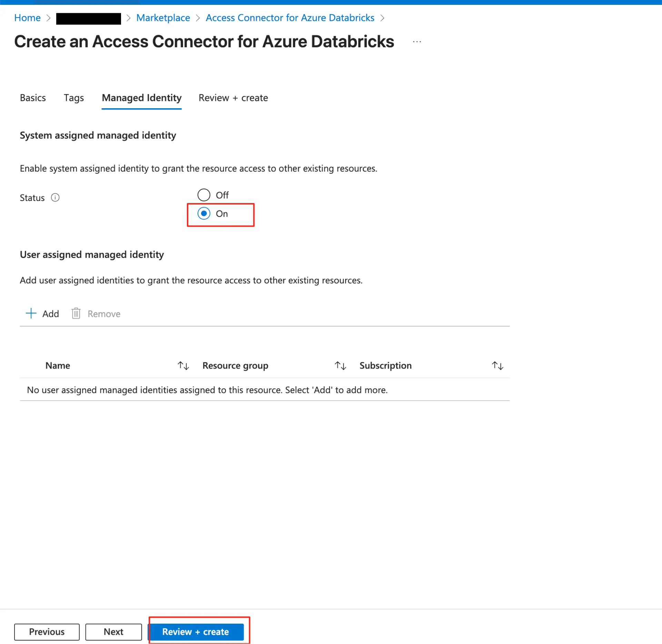The image size is (662, 644).
Task: Click the Status info icon
Action: pyautogui.click(x=55, y=198)
